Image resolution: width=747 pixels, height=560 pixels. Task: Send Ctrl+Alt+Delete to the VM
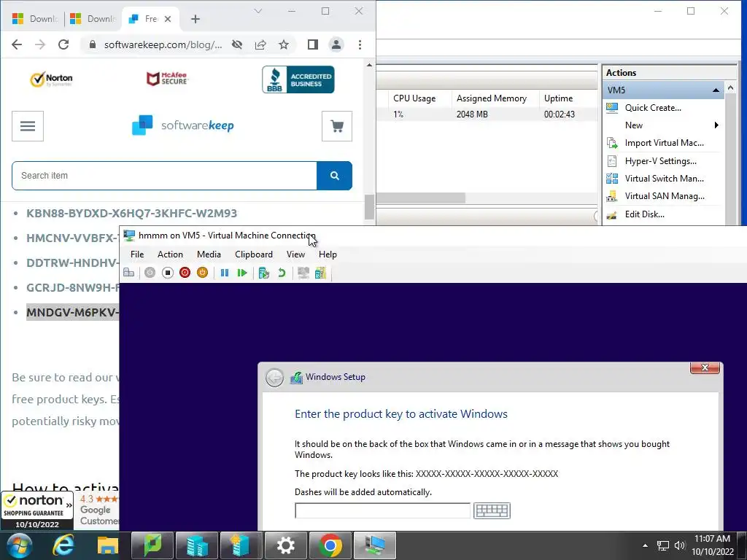(x=128, y=273)
